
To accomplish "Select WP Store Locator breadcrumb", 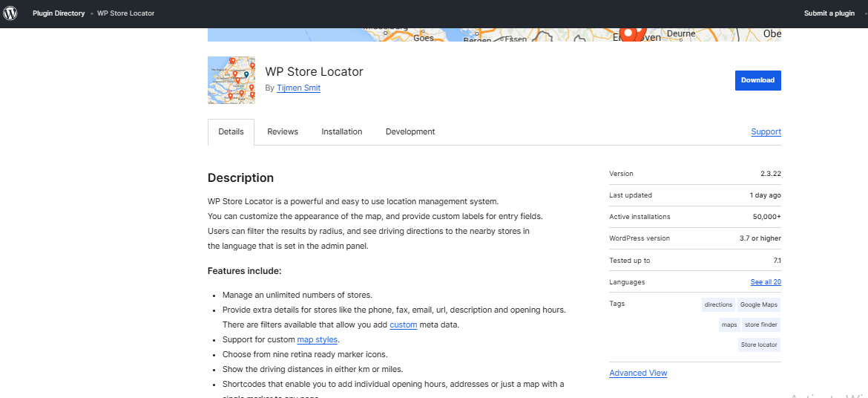I will click(125, 13).
